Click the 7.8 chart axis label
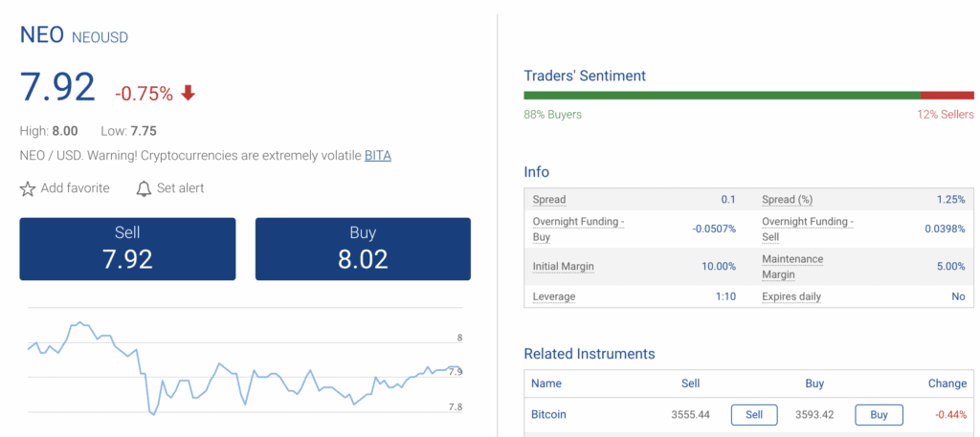This screenshot has width=980, height=437. point(456,407)
